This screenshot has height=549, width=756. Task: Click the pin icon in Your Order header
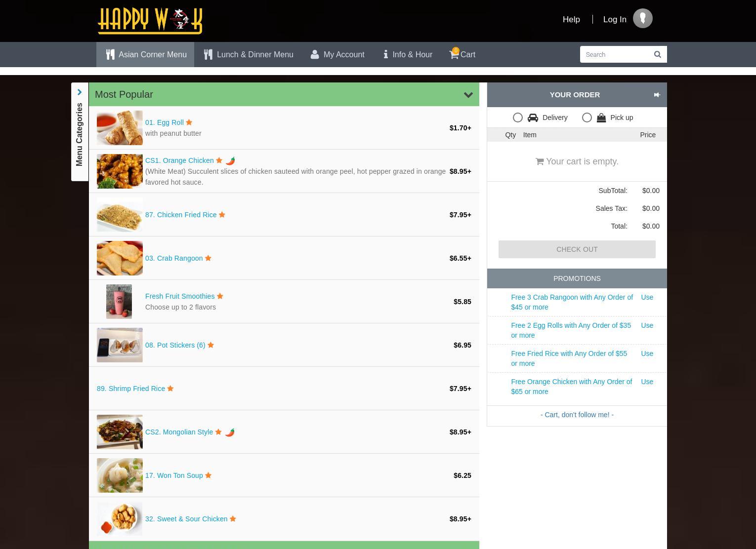point(657,95)
